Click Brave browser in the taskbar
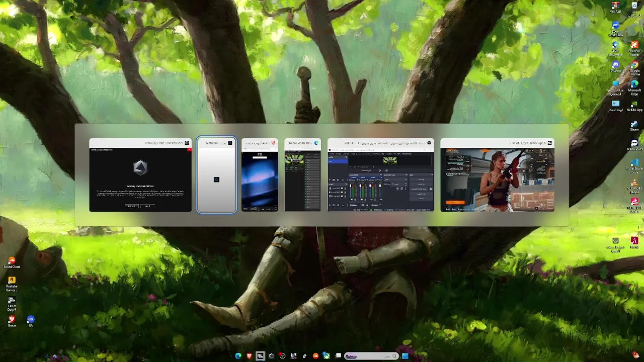Image resolution: width=644 pixels, height=362 pixels. coord(249,356)
